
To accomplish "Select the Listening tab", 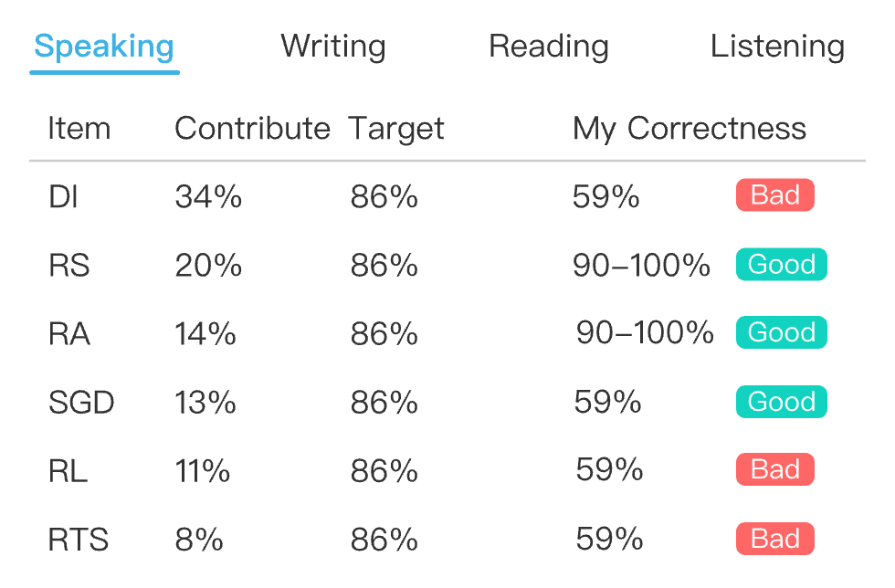I will [777, 47].
